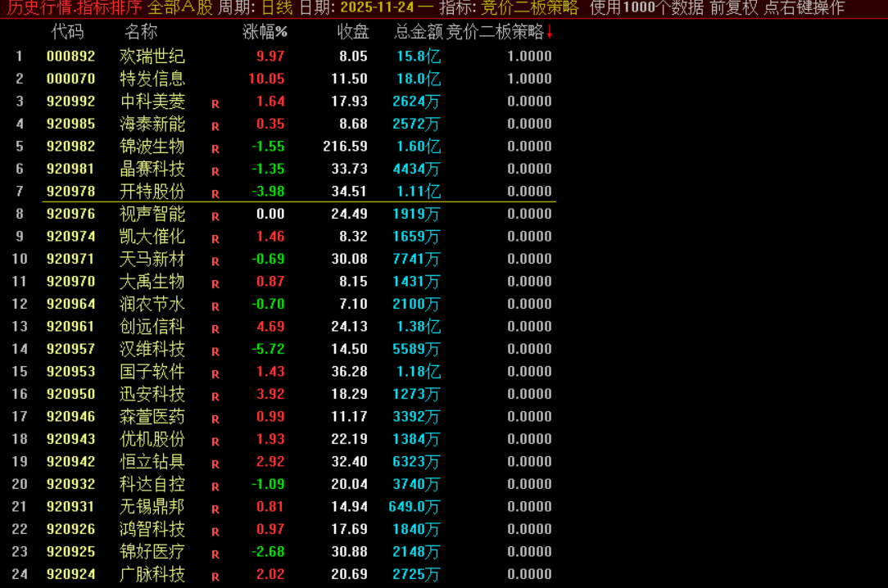Click the R marker beside 广脉科技
888x588 pixels.
(x=215, y=577)
